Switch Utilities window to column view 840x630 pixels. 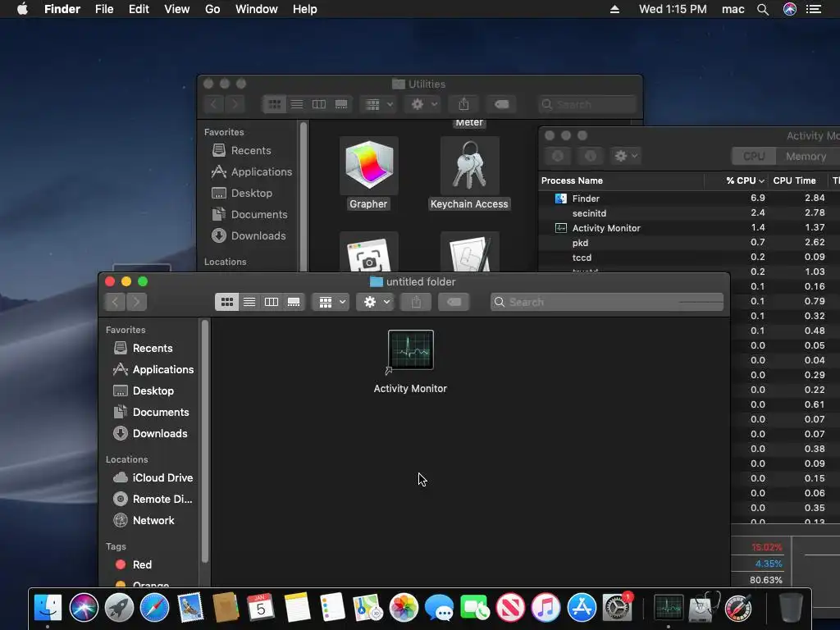[x=319, y=104]
